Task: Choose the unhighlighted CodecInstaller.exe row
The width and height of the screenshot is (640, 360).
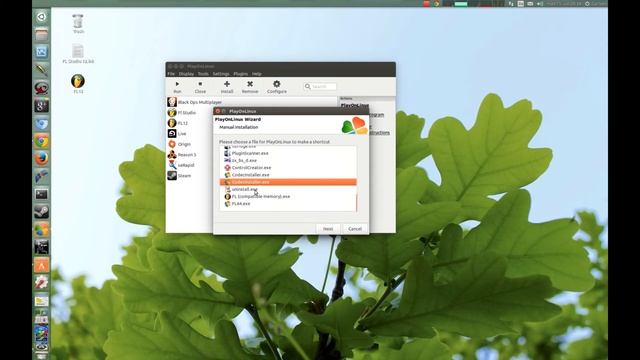Action: click(x=288, y=175)
